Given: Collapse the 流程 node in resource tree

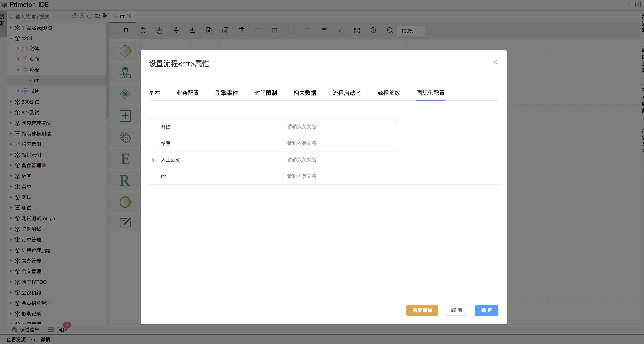Looking at the screenshot, I should [x=18, y=70].
